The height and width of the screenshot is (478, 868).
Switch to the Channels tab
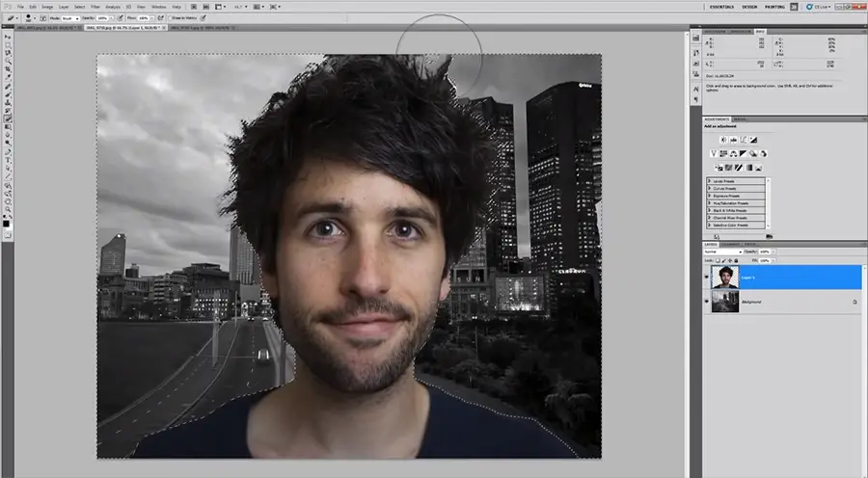click(x=730, y=244)
